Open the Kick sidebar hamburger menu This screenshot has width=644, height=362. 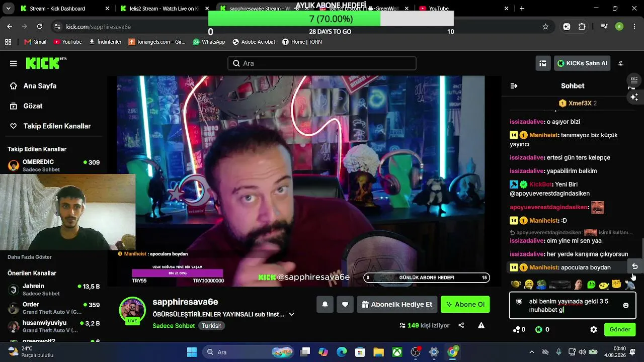(x=14, y=63)
